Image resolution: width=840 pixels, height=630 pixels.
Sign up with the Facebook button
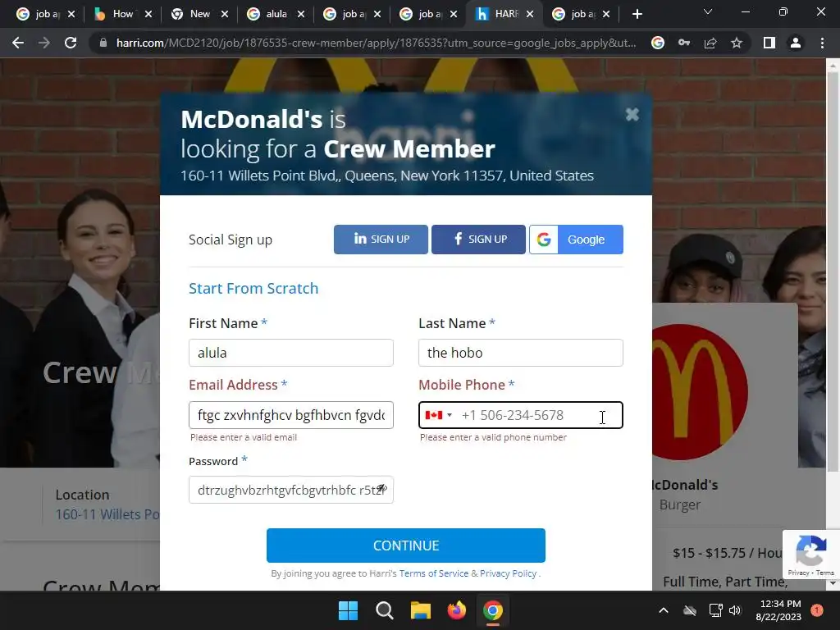tap(478, 239)
